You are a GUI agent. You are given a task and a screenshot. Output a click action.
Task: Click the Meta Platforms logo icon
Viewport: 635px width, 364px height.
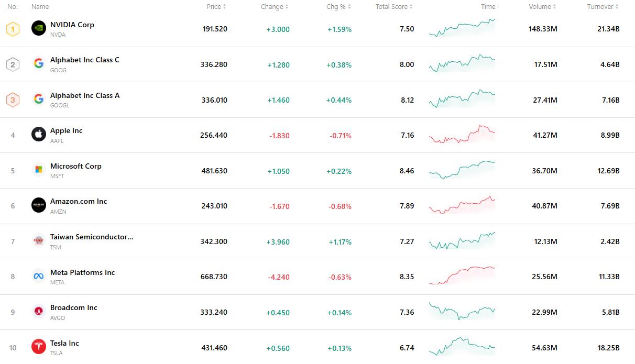point(39,276)
